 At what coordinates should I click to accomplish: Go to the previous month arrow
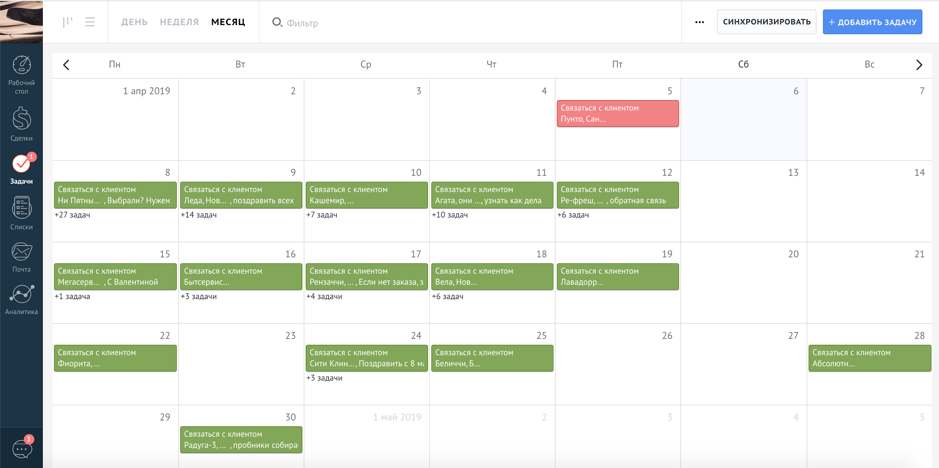tap(67, 65)
